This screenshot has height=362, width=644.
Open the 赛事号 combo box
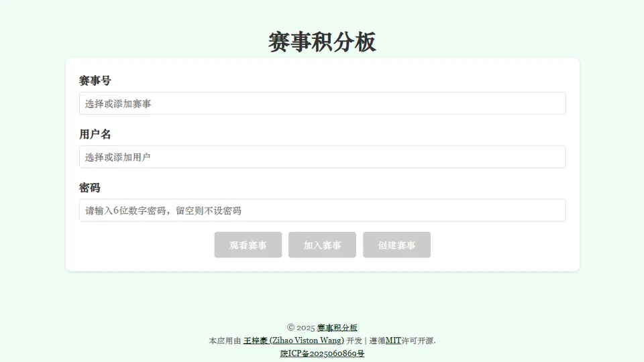coord(322,103)
